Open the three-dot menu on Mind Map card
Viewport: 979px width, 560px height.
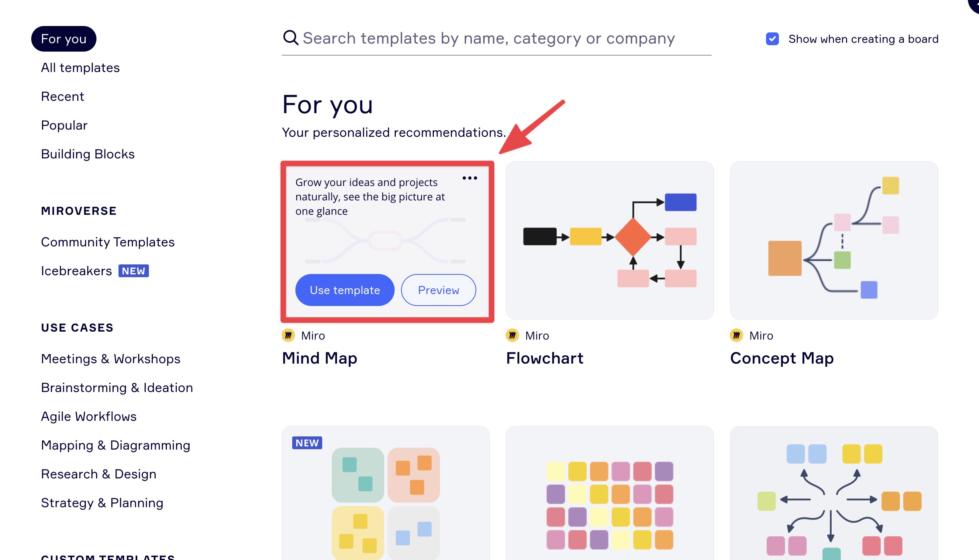[x=470, y=178]
